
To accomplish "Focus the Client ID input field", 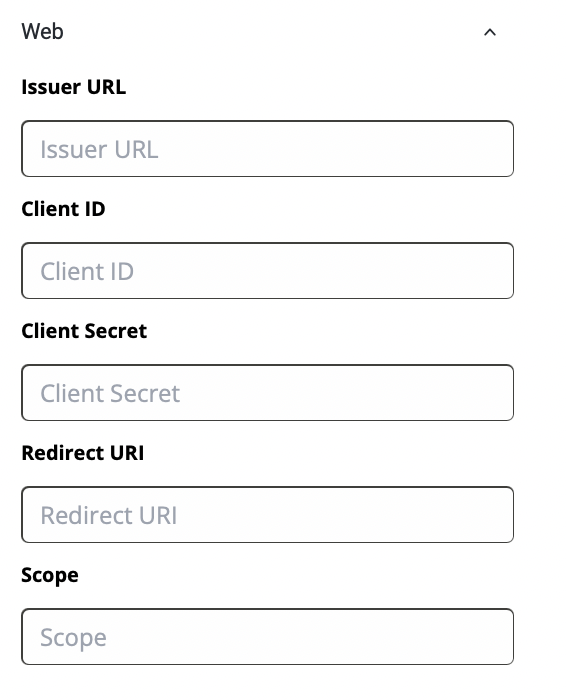I will pos(267,271).
